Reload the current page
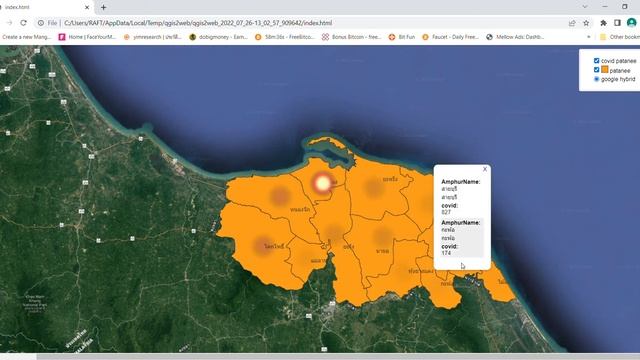Viewport: 640px width, 360px height. [x=23, y=23]
